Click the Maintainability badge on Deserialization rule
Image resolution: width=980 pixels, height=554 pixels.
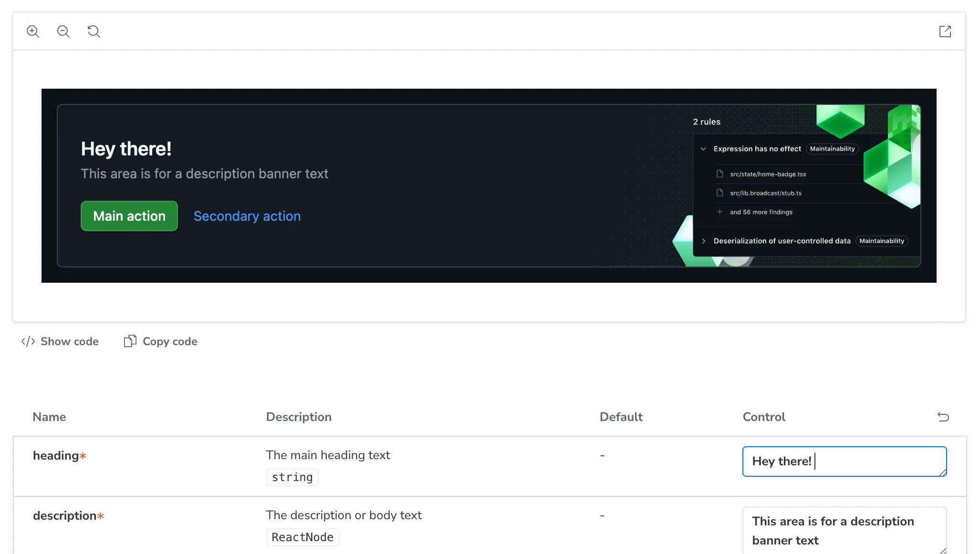point(881,241)
